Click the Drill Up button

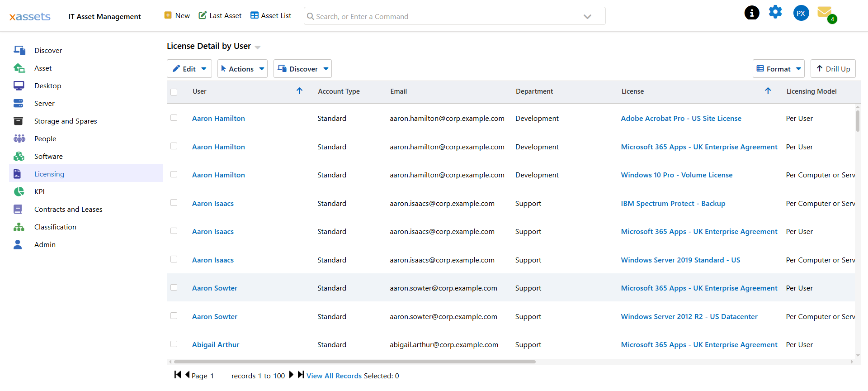(x=833, y=69)
